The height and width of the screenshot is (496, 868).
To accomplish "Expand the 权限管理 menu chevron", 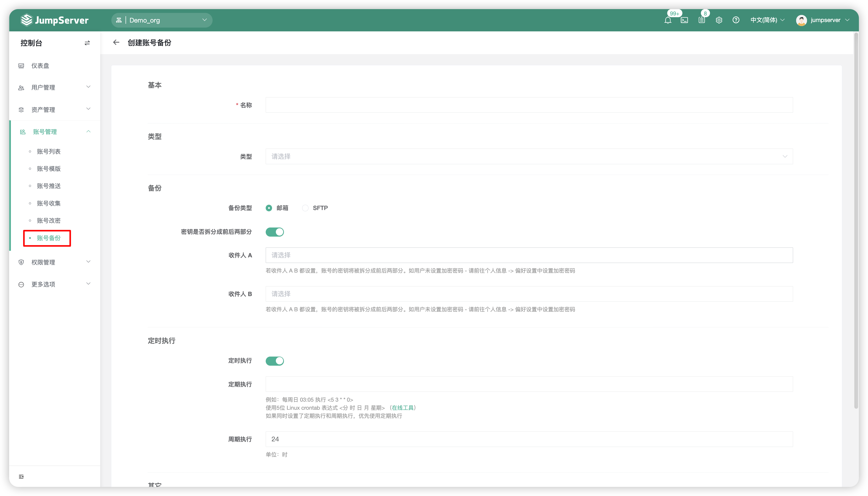I will [88, 262].
